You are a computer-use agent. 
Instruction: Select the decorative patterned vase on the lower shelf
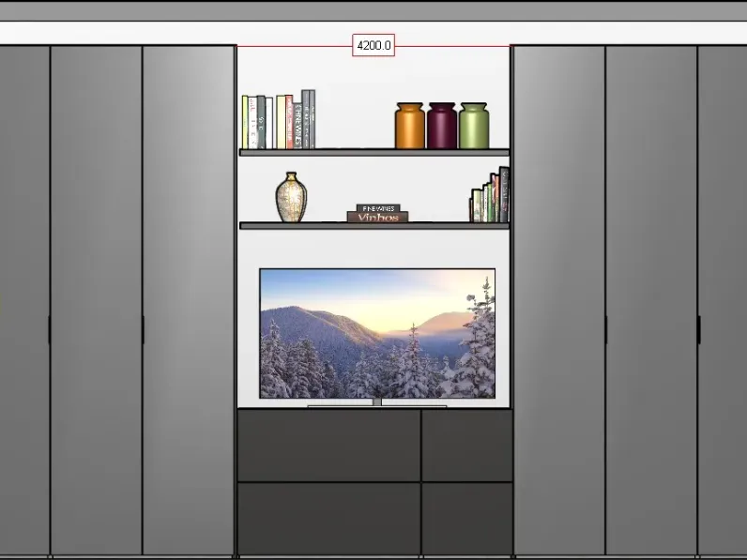tap(291, 197)
